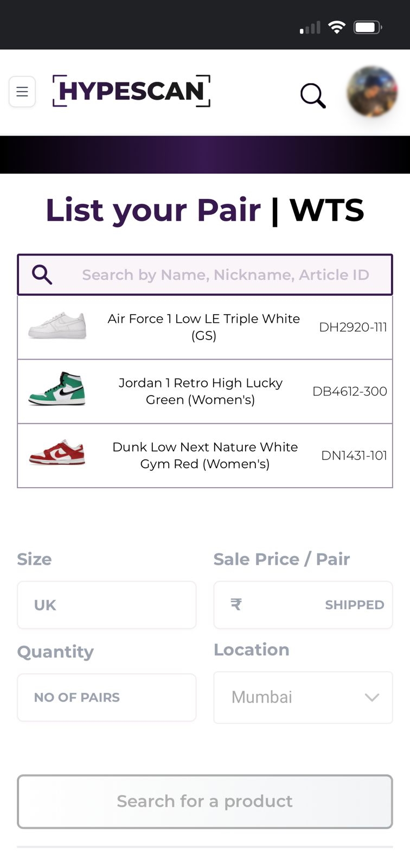The width and height of the screenshot is (410, 868).
Task: Click the HYPESCAN logo
Action: (130, 91)
